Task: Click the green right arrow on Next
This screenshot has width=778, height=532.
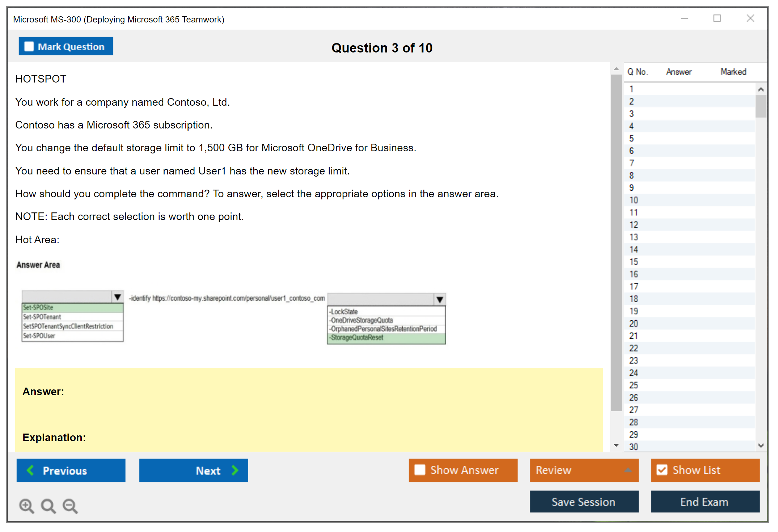Action: pyautogui.click(x=235, y=470)
